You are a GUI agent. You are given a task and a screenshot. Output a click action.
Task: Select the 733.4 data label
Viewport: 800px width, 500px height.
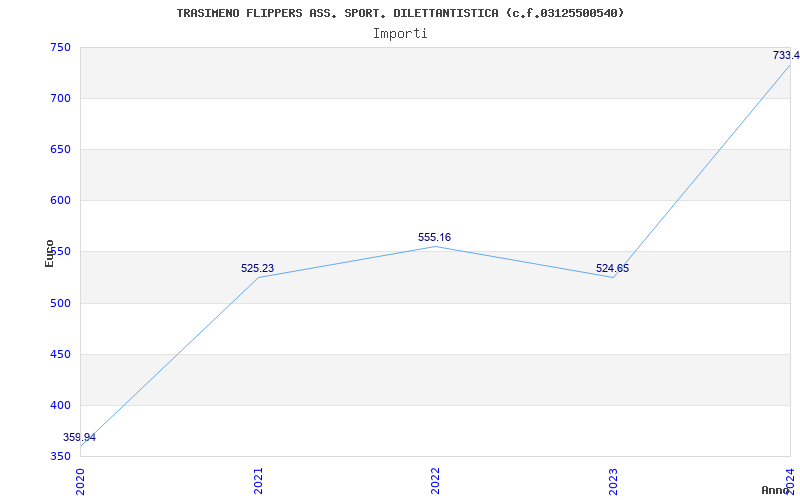[785, 55]
